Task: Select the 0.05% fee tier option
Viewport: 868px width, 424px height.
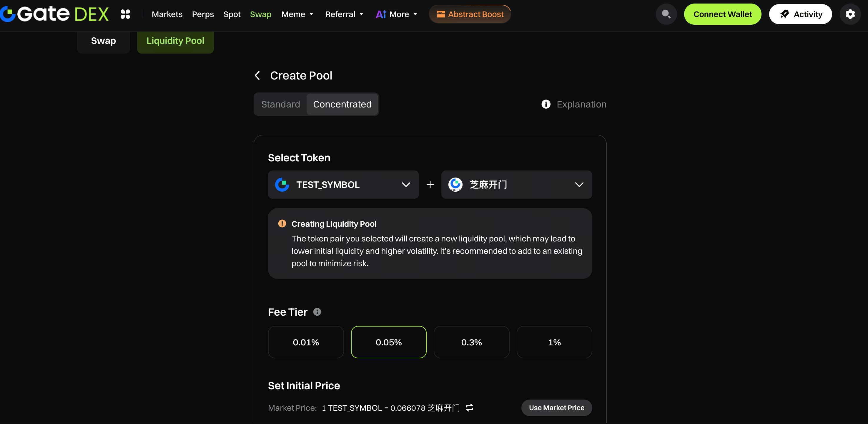Action: click(388, 342)
